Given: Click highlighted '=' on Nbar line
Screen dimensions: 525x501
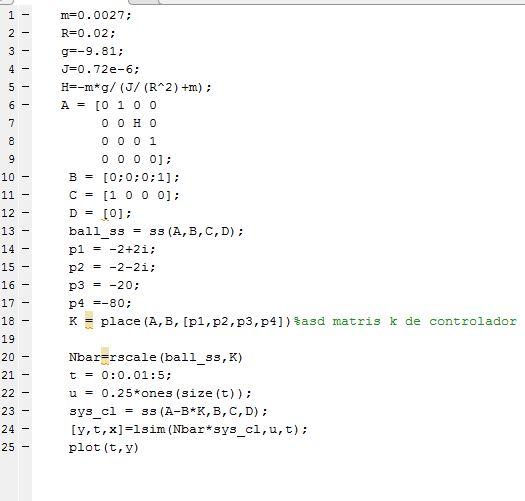Looking at the screenshot, I should click(x=105, y=356).
